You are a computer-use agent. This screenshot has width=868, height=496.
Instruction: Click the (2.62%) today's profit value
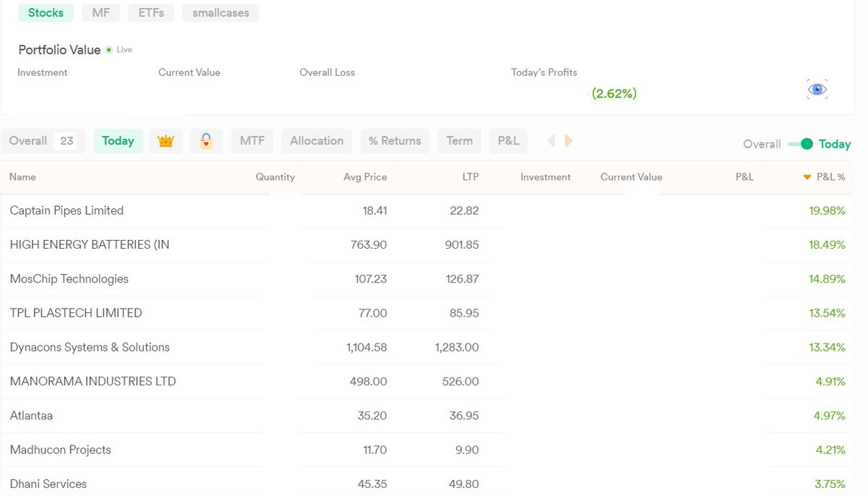(614, 93)
